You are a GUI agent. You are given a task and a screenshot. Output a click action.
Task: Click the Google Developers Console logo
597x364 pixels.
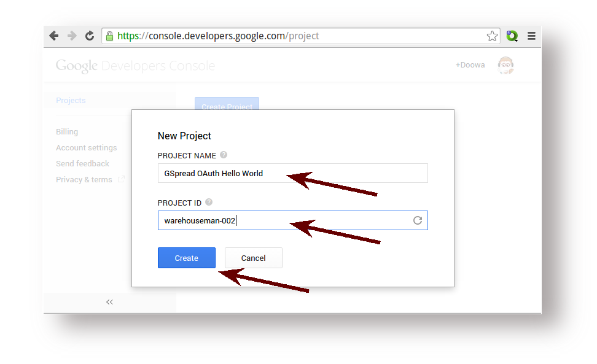point(135,66)
